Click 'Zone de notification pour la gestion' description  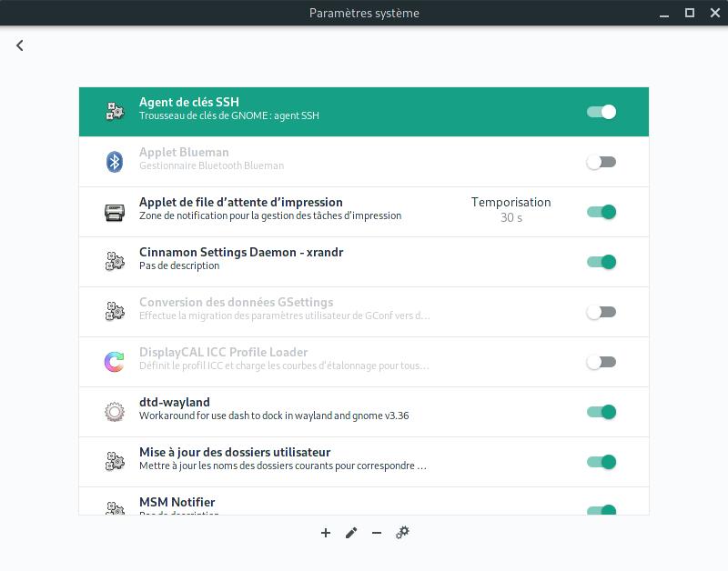point(270,215)
